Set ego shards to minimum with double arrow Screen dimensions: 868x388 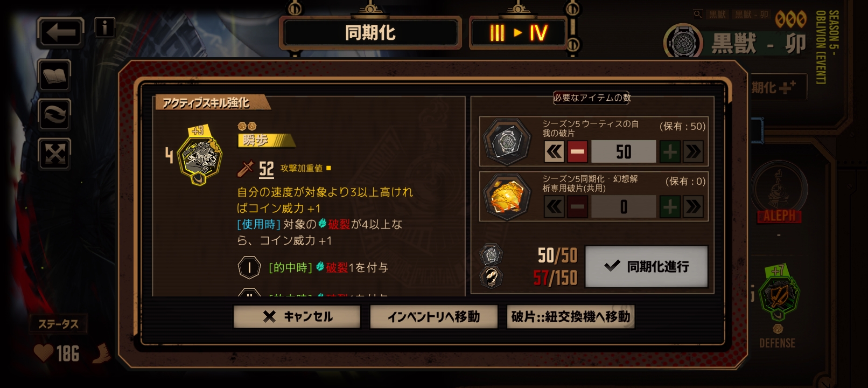[554, 152]
